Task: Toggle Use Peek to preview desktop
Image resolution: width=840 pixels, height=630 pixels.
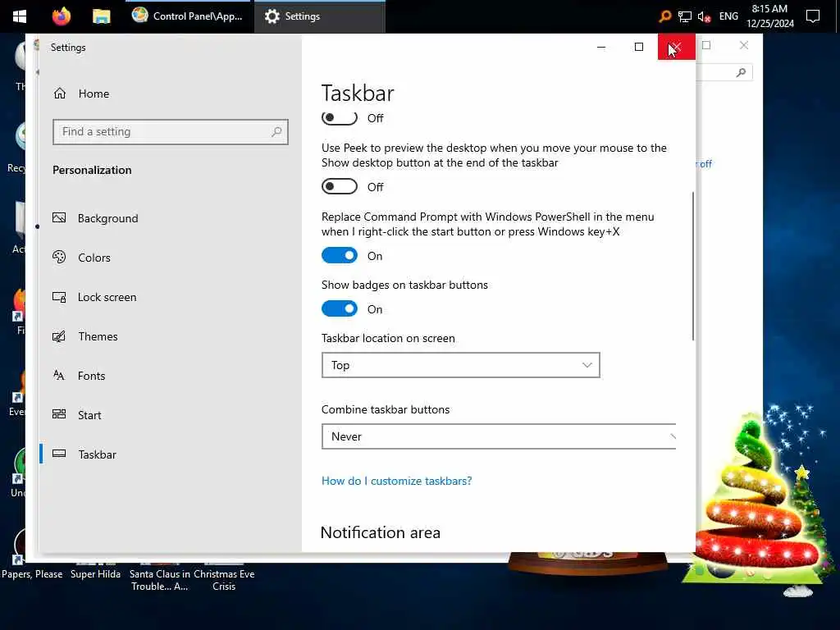Action: 340,186
